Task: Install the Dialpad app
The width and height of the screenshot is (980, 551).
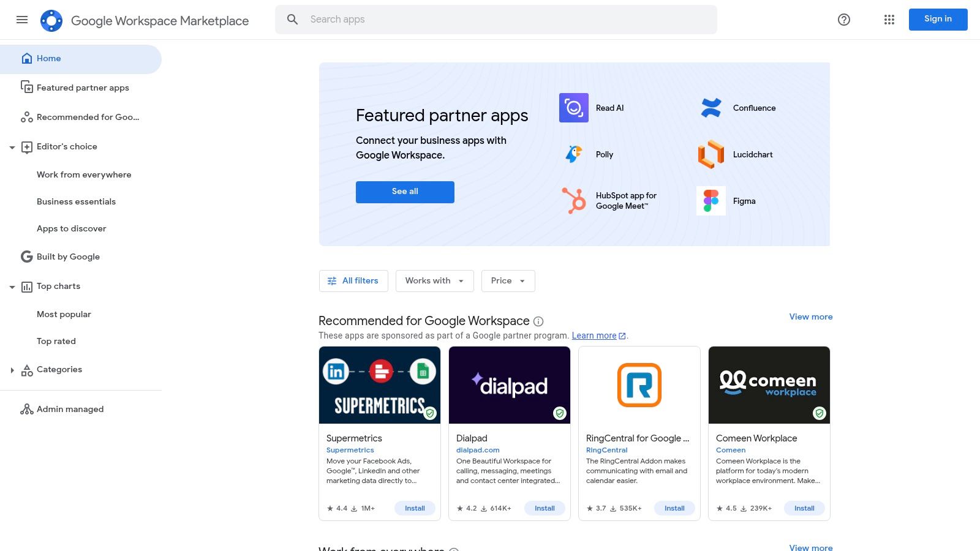Action: [x=545, y=508]
